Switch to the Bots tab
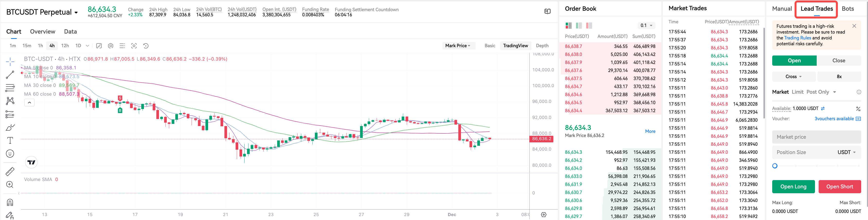This screenshot has width=868, height=220. point(847,9)
